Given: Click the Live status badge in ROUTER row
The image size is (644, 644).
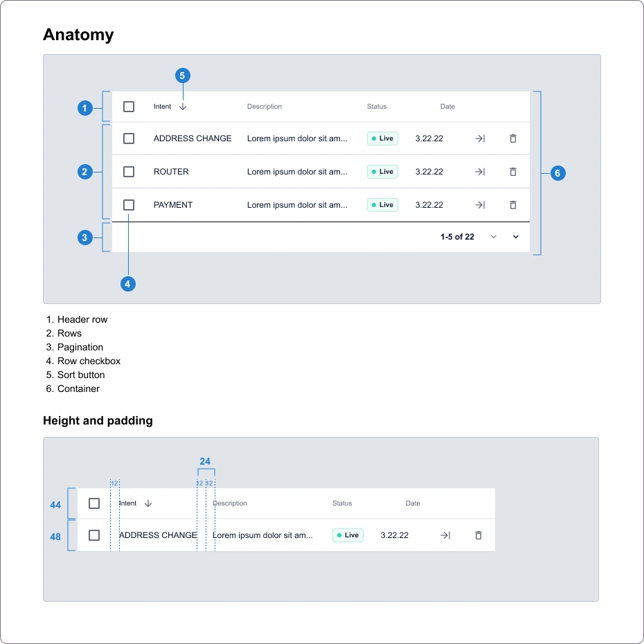Looking at the screenshot, I should pos(382,172).
